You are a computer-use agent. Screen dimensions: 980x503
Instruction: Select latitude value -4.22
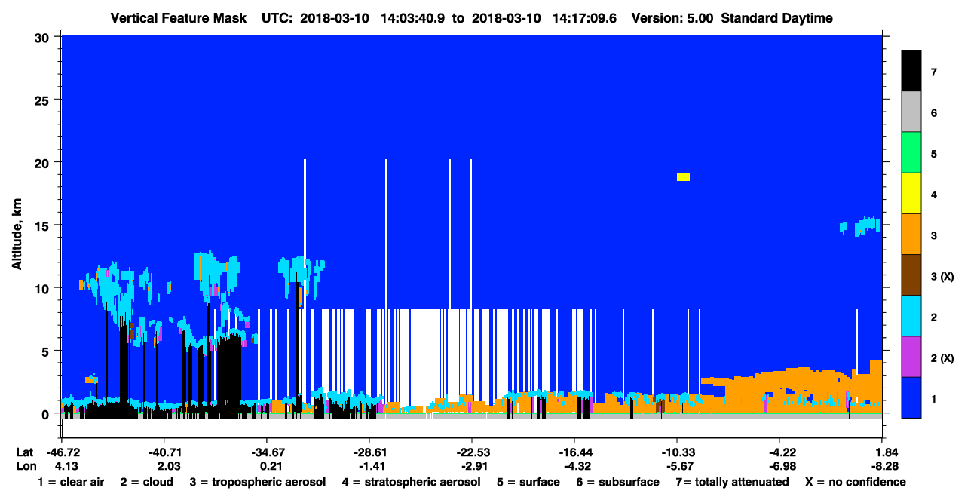[782, 452]
